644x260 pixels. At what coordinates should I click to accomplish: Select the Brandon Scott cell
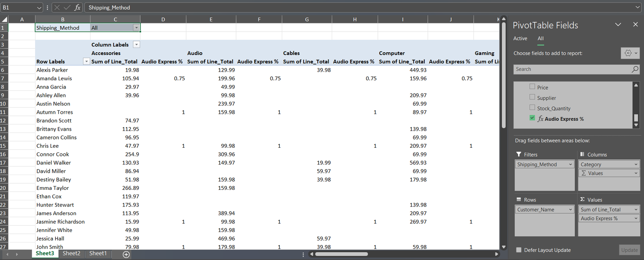[62, 120]
